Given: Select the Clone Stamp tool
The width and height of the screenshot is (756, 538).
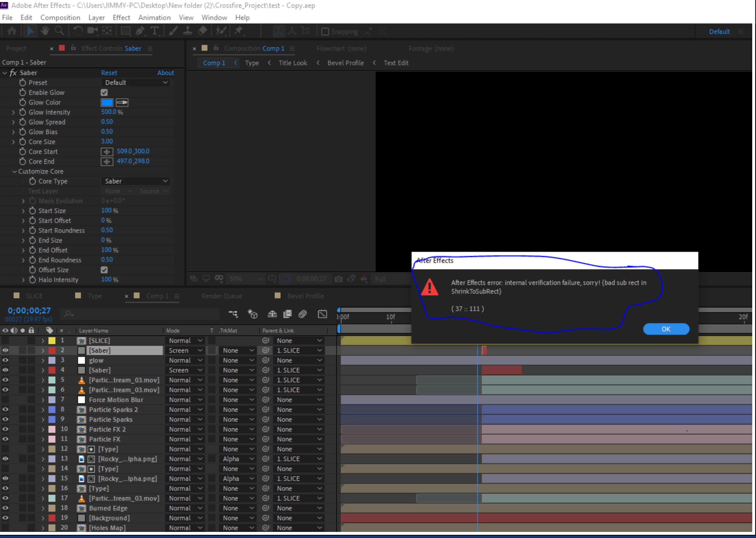Looking at the screenshot, I should click(x=188, y=31).
